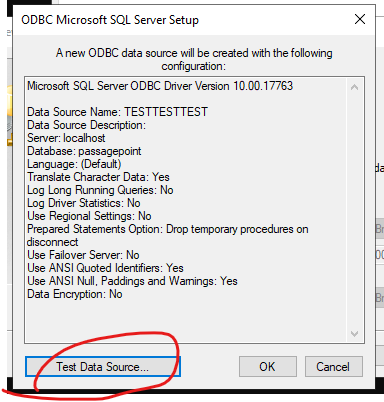This screenshot has width=384, height=402.
Task: Click the Log Long Running Queries line
Action: click(100, 190)
